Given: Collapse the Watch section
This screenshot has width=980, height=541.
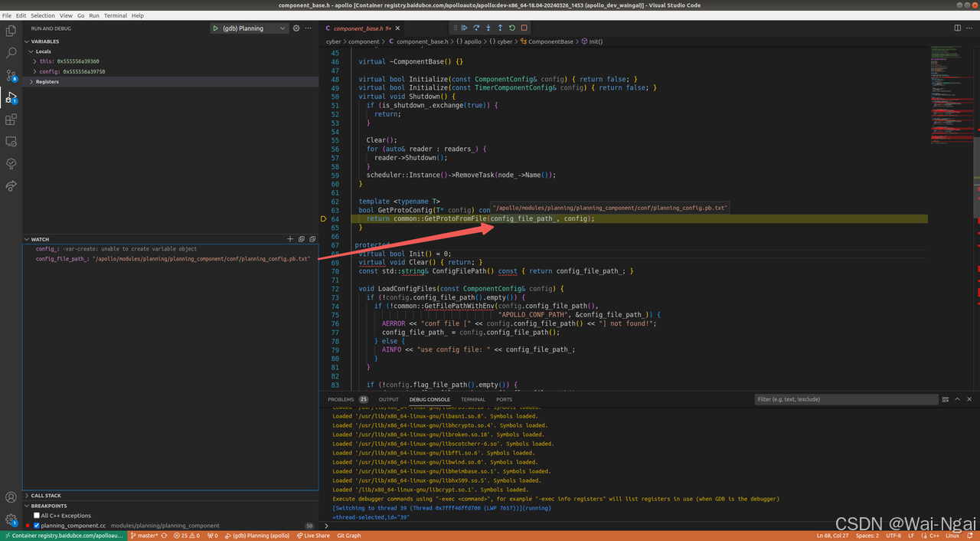Looking at the screenshot, I should [x=27, y=238].
